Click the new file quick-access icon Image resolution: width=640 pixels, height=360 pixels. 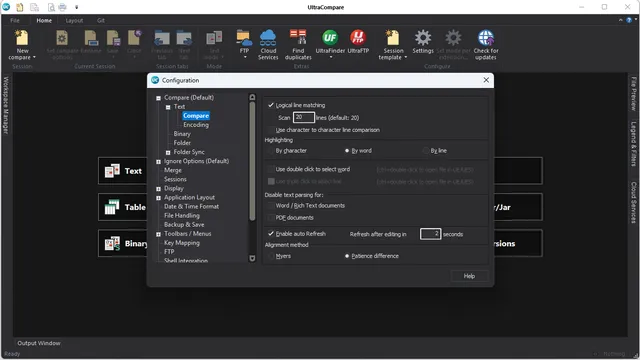click(20, 7)
